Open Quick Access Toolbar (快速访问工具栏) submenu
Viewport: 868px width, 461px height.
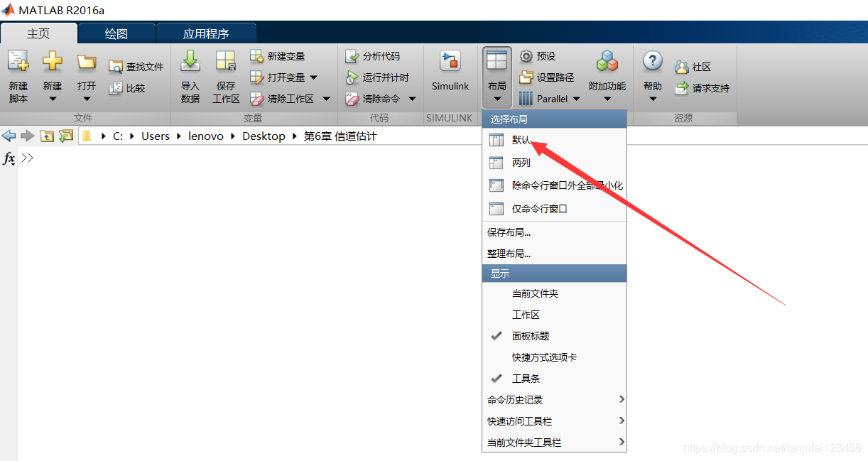click(x=554, y=421)
